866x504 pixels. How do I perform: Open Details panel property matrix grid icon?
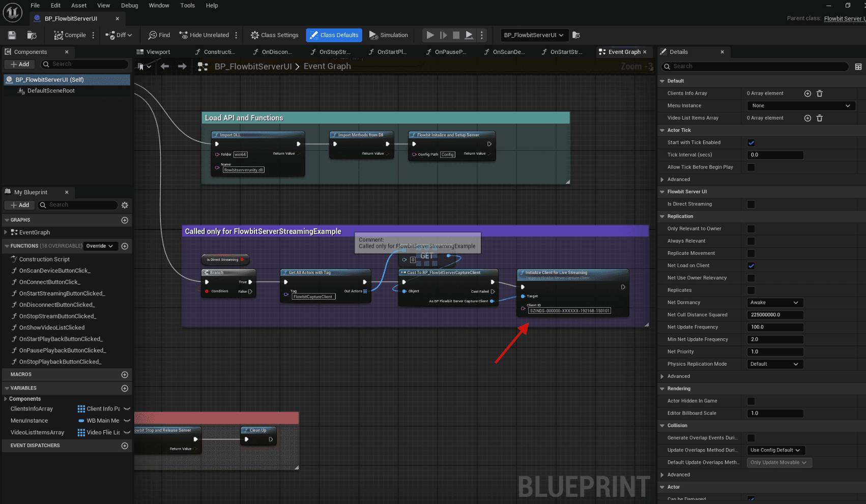click(x=858, y=67)
